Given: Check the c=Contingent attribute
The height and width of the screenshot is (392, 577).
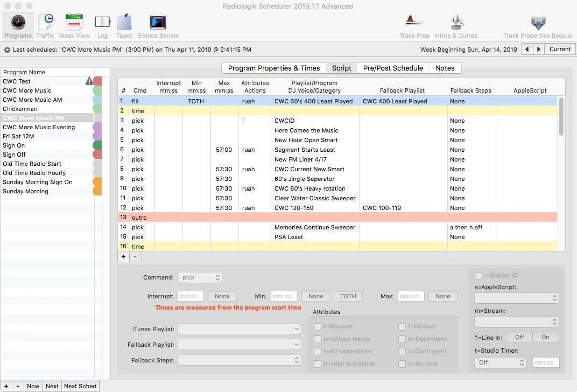Looking at the screenshot, I should coord(402,352).
